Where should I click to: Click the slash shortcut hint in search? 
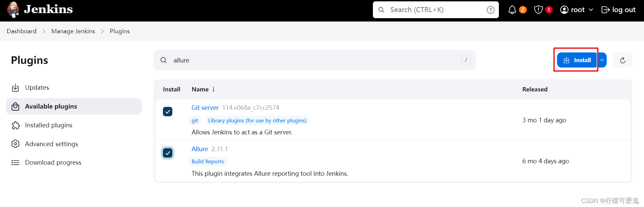tap(466, 60)
